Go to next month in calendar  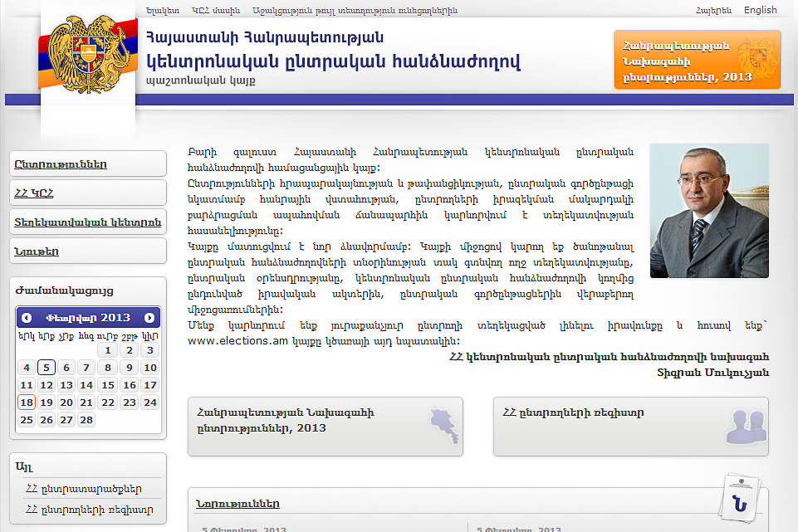(149, 318)
